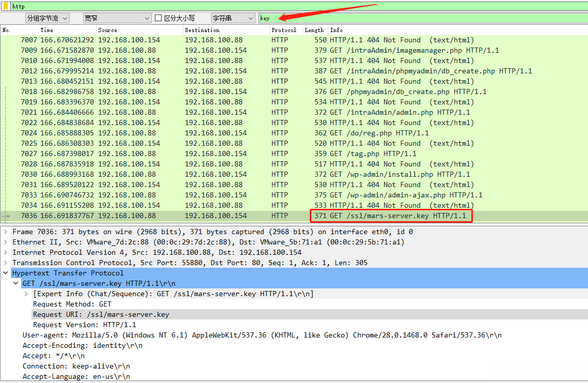This screenshot has height=383, width=588.
Task: Select Accept-Encoding: identity line
Action: tap(82, 345)
